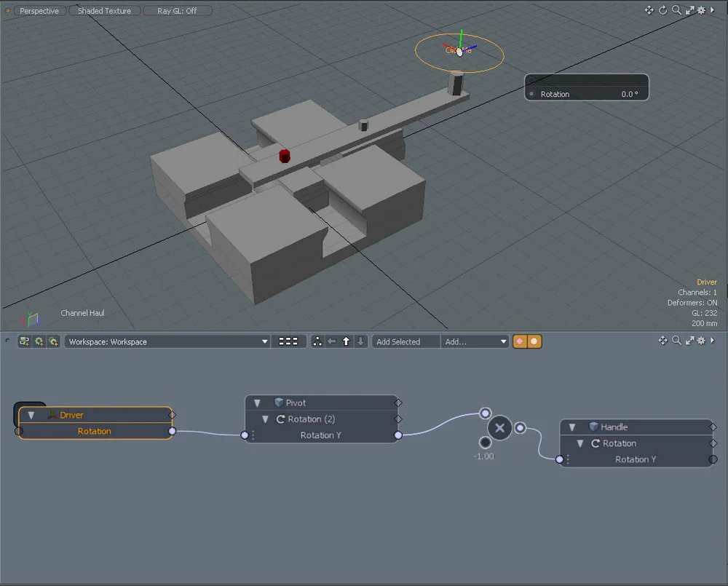Collapse the Rotation channel on the Pivot node

(266, 419)
